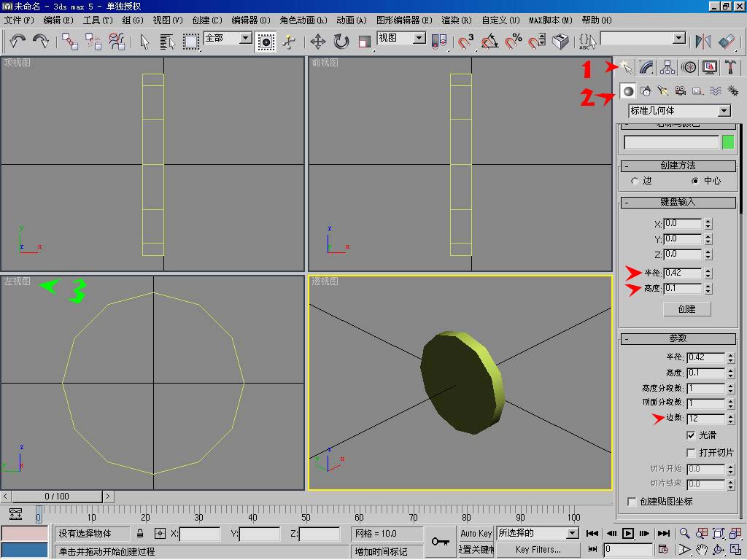Click the Undo arrow in the toolbar
Image resolution: width=747 pixels, height=560 pixels.
[x=18, y=41]
